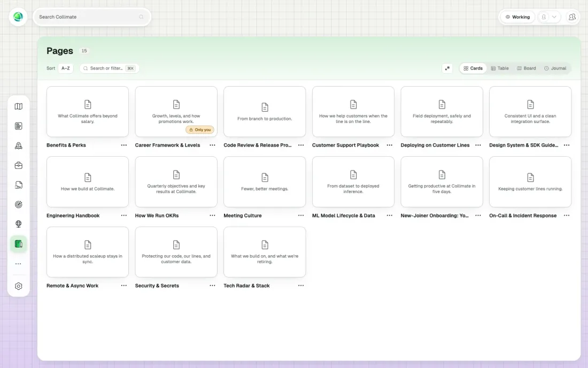
Task: Open Meeting Culture title link
Action: pyautogui.click(x=242, y=216)
